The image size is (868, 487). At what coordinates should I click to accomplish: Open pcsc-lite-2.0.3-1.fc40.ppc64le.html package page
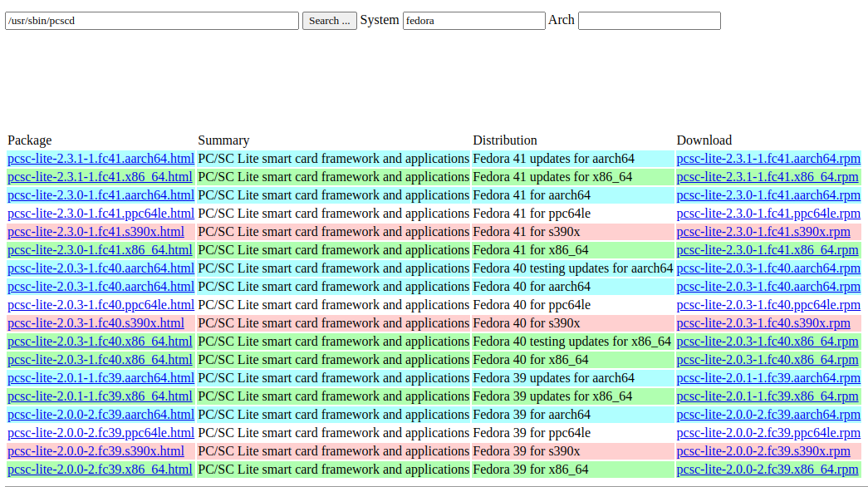tap(101, 305)
